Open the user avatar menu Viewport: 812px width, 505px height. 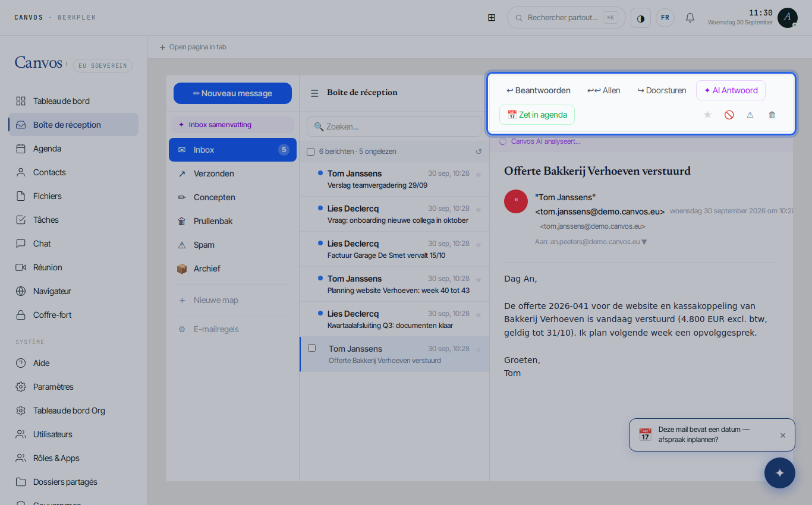tap(787, 18)
